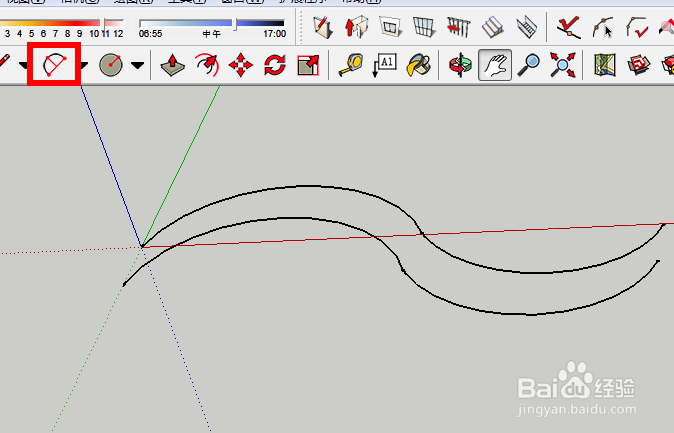Click the 中午 noon label
This screenshot has width=674, height=433.
(x=211, y=34)
